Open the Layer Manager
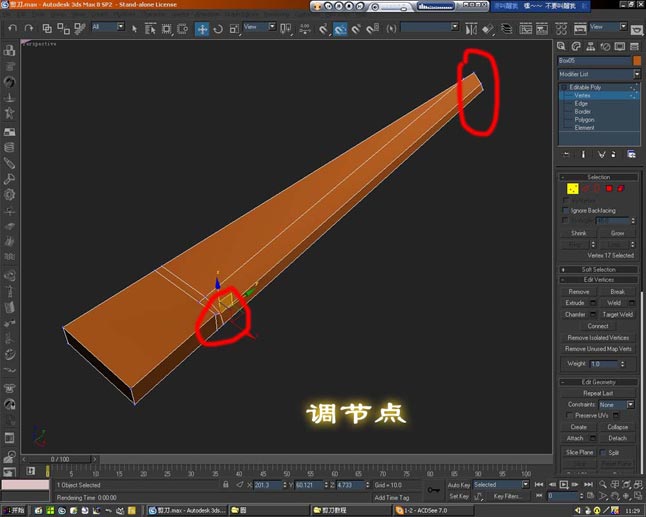 (x=506, y=29)
